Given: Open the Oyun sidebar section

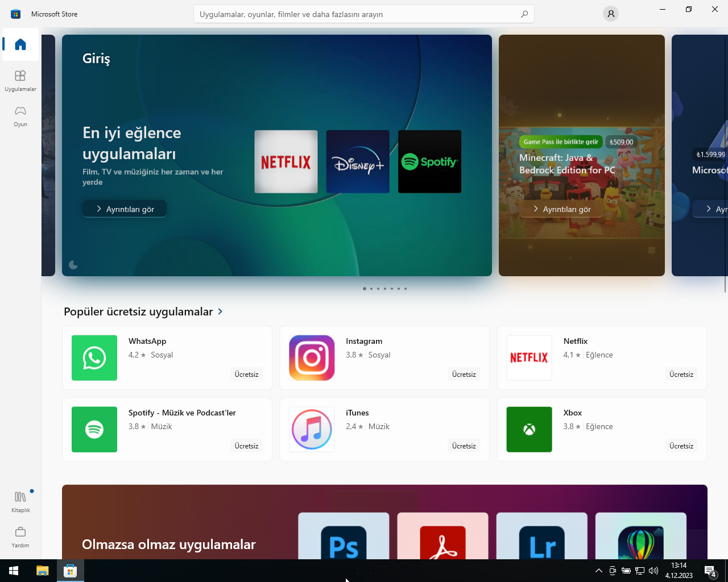Looking at the screenshot, I should click(20, 116).
